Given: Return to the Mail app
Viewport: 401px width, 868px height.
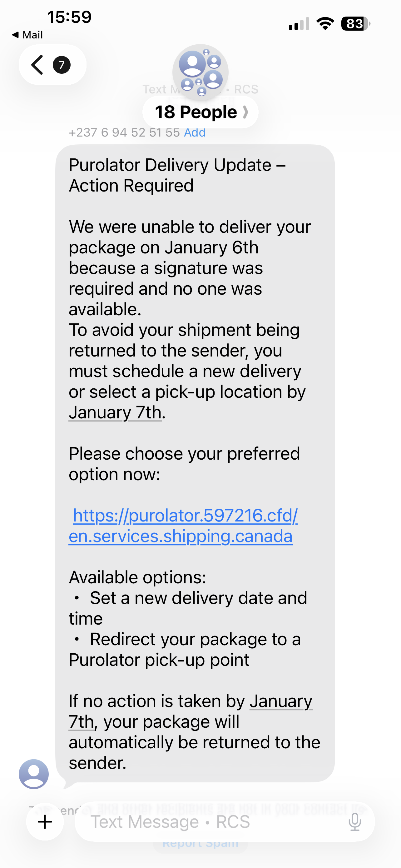Looking at the screenshot, I should point(27,35).
